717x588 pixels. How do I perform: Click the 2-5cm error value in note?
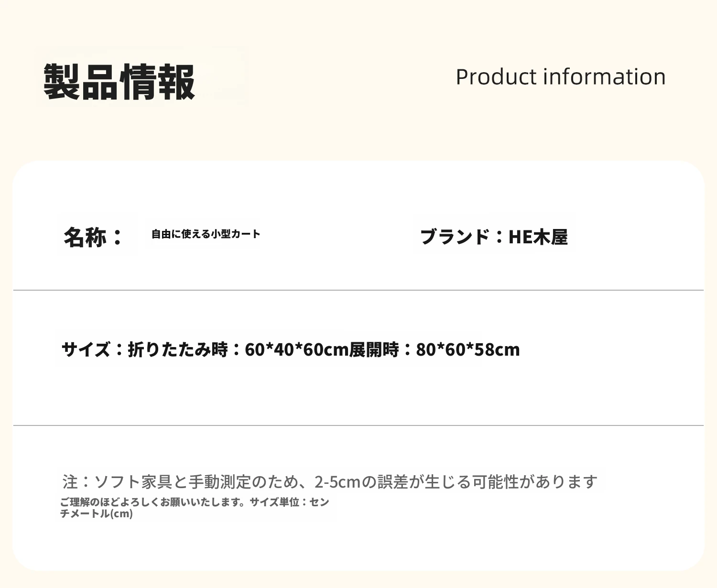point(337,481)
